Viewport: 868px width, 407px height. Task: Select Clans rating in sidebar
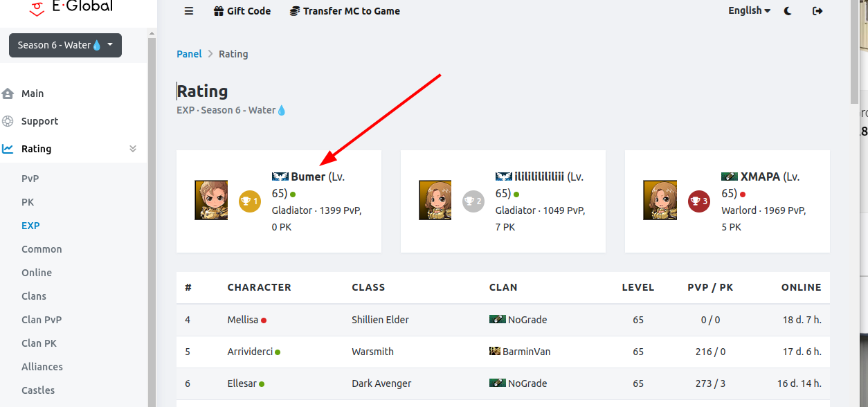(34, 296)
